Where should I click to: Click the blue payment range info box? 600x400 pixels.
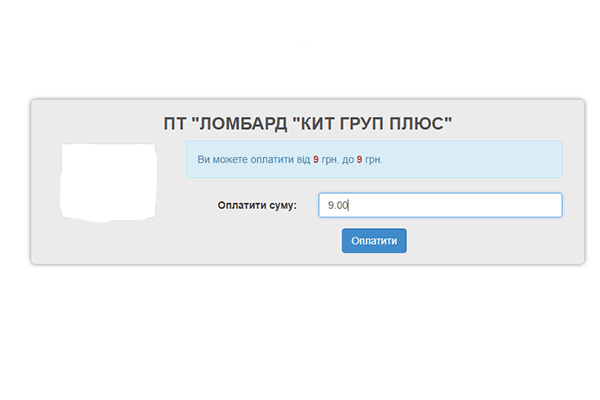coord(470,160)
